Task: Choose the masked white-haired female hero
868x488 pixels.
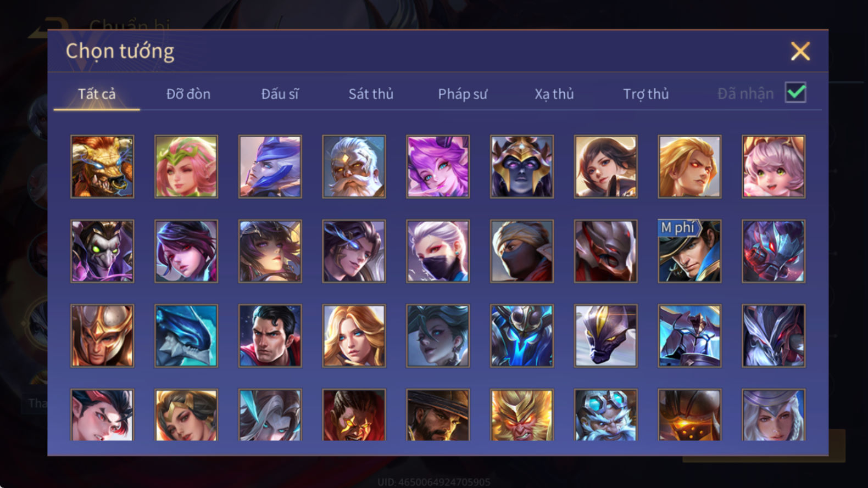Action: pyautogui.click(x=438, y=251)
